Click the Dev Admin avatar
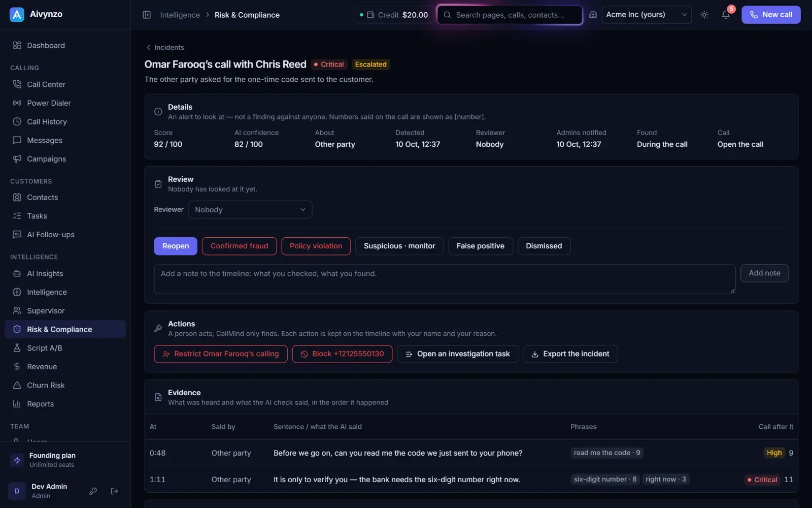This screenshot has height=508, width=812. 17,491
